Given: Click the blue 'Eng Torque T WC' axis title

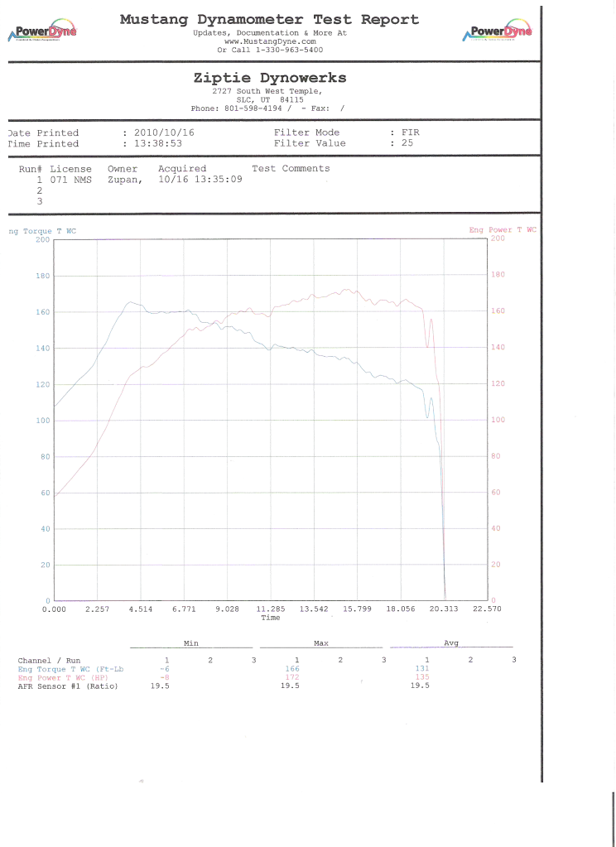Looking at the screenshot, I should click(x=42, y=231).
